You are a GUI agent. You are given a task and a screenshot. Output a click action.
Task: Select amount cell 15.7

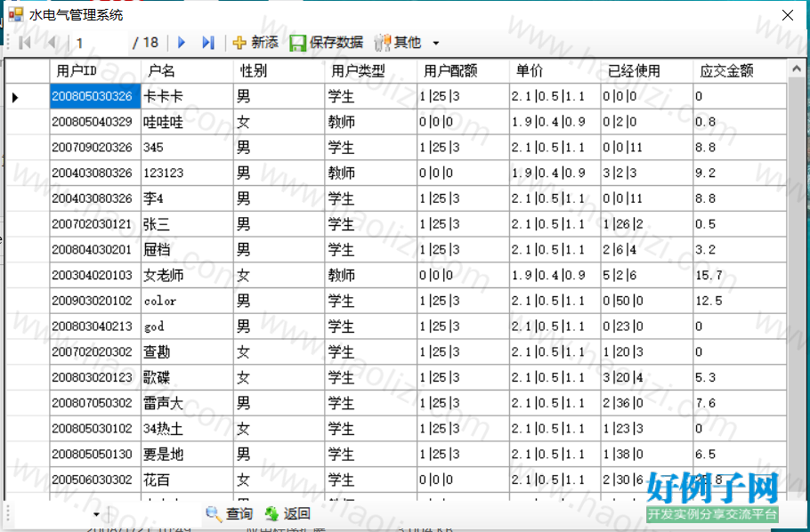tap(740, 275)
